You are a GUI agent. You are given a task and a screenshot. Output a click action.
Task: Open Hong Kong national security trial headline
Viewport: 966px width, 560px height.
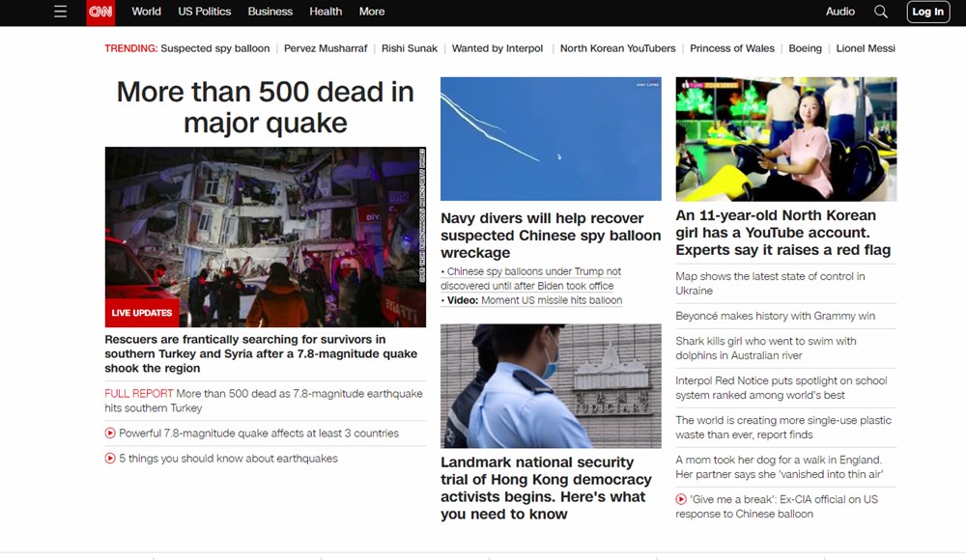(546, 489)
